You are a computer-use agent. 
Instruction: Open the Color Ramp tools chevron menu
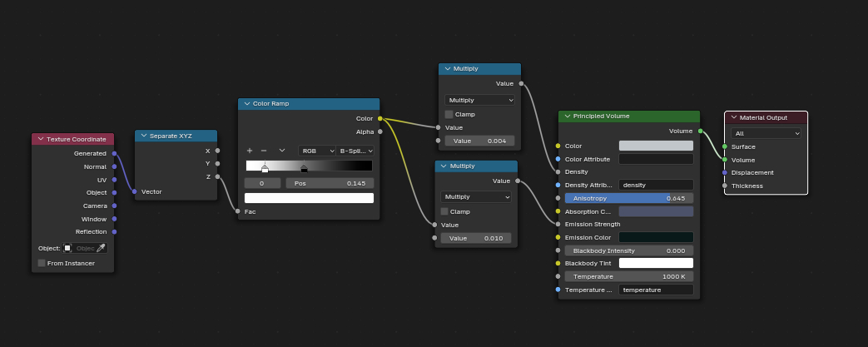point(282,151)
